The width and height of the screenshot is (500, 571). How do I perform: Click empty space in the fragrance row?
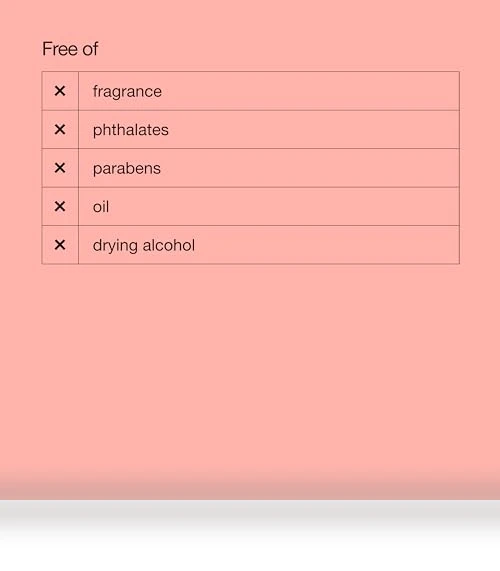tap(310, 91)
